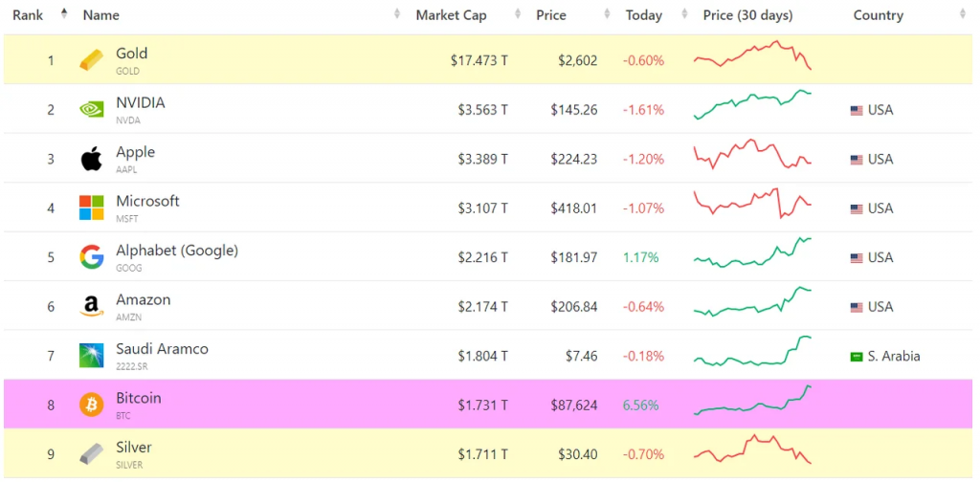Sort table by Rank column
Screen dimensions: 980x482
(x=28, y=15)
